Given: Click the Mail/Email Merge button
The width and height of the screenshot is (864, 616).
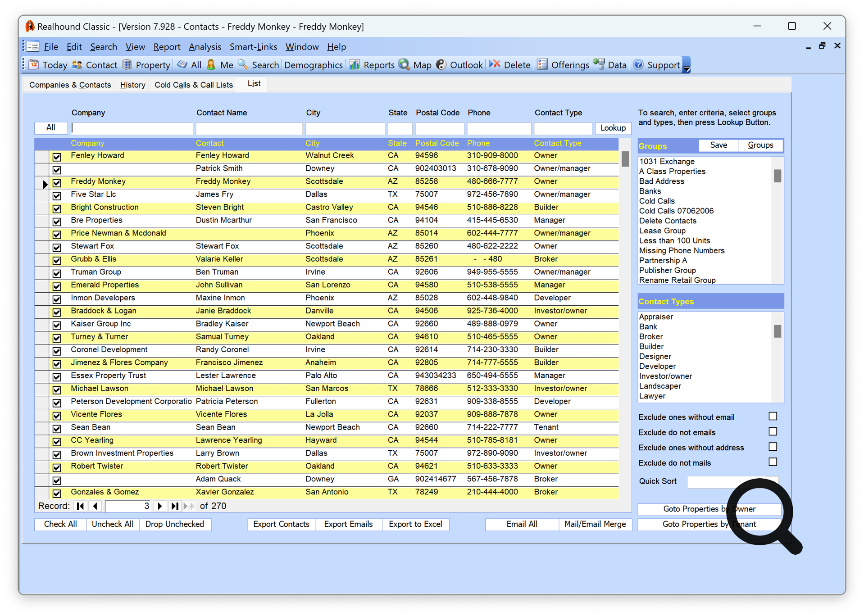Looking at the screenshot, I should [595, 524].
